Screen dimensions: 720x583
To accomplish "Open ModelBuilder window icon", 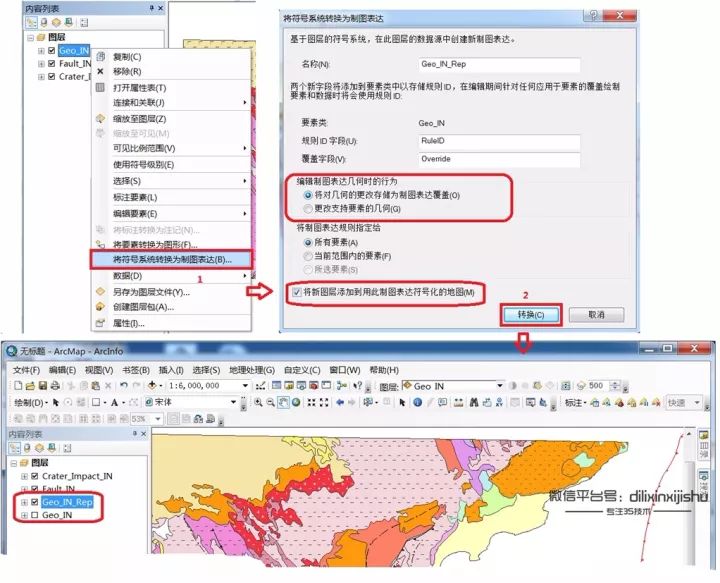I will (341, 386).
